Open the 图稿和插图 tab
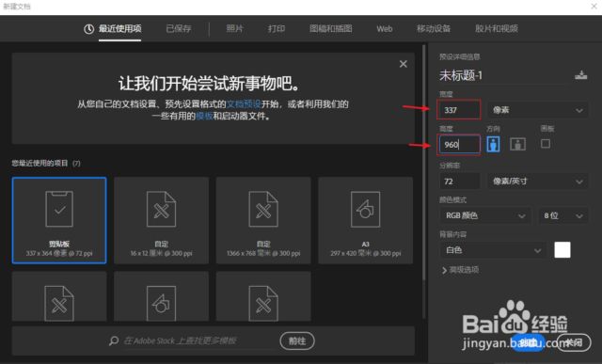602x364 pixels. click(x=330, y=29)
